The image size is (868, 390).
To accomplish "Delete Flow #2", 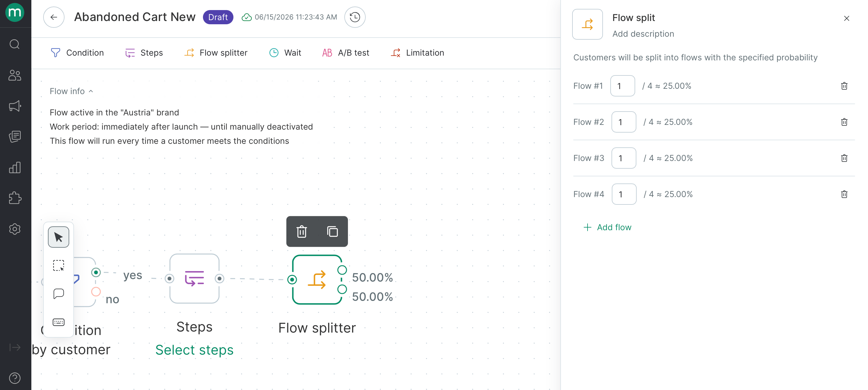I will point(844,122).
